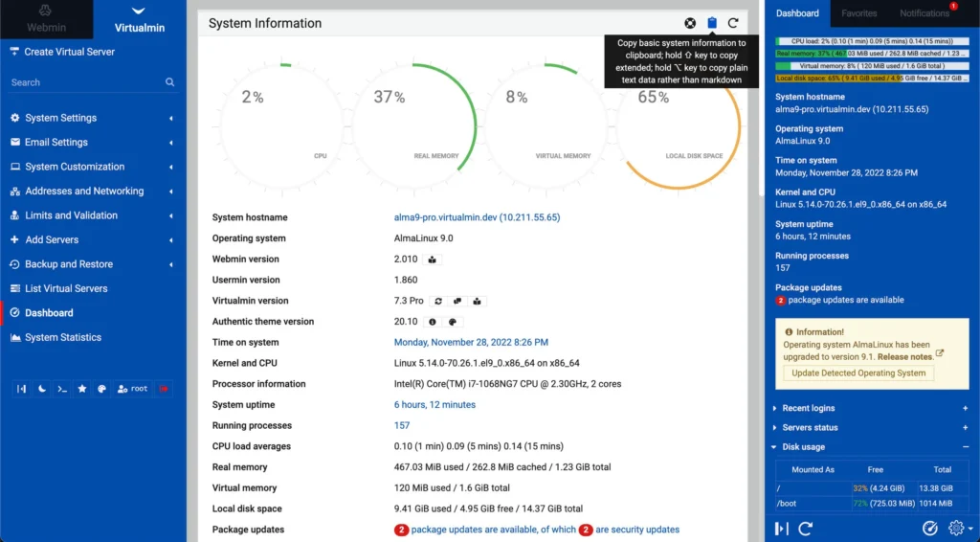
Task: Click Update Detected Operating System button
Action: coord(858,373)
